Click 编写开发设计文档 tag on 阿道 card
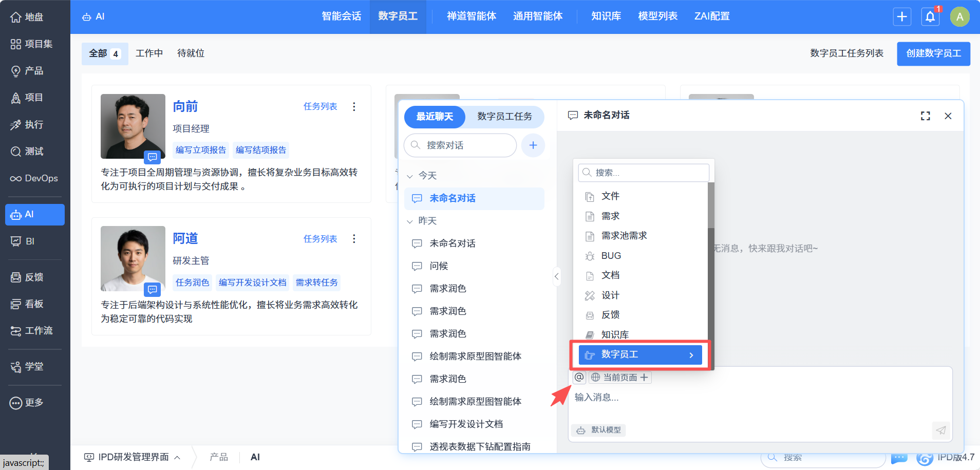Screen dimensions: 980x470 tap(252, 283)
